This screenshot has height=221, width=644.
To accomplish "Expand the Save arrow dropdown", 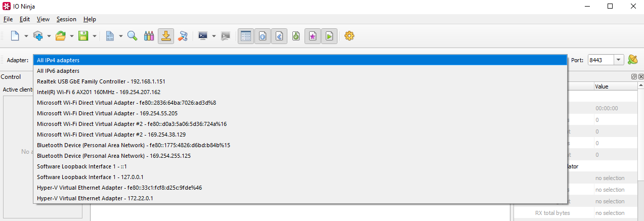I will [95, 36].
